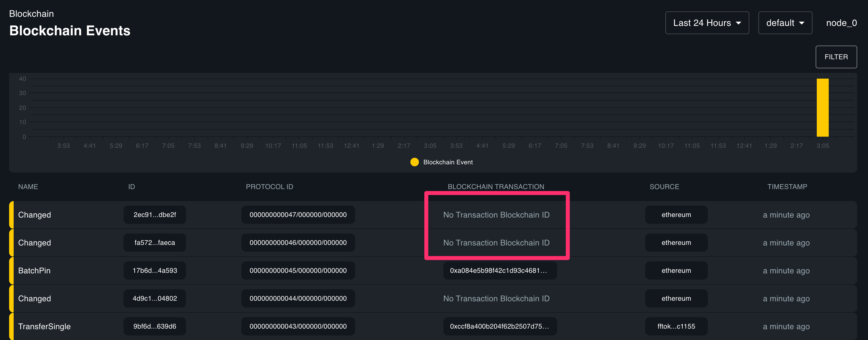The image size is (868, 340).
Task: Open protocol ID 000000000043/000000/000000
Action: [298, 326]
